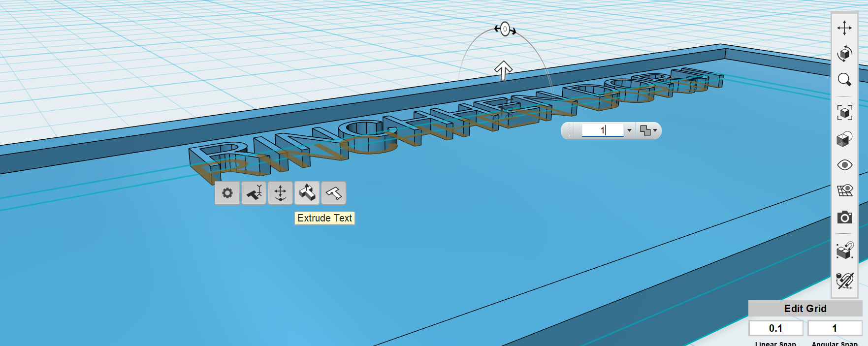868x346 pixels.
Task: Click the Extrude Text tool button
Action: click(x=307, y=193)
